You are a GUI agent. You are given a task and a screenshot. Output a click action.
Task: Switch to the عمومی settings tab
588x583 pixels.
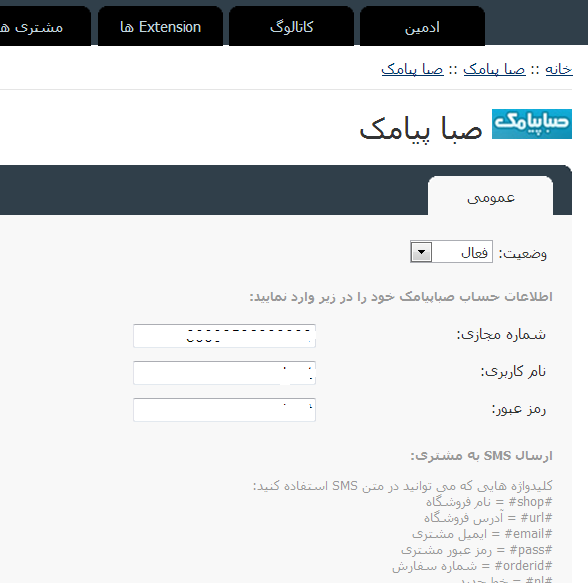(490, 196)
